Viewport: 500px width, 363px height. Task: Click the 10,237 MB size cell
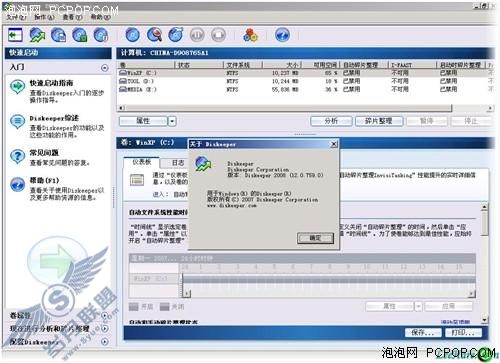coord(285,73)
